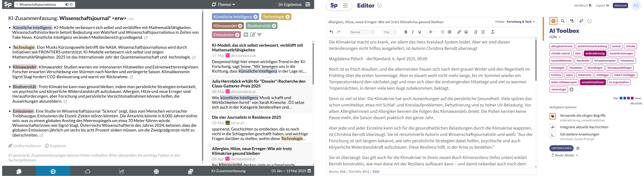Toggle the Advanced mode button
Viewport: 644px width, 176px height.
coord(620,6)
